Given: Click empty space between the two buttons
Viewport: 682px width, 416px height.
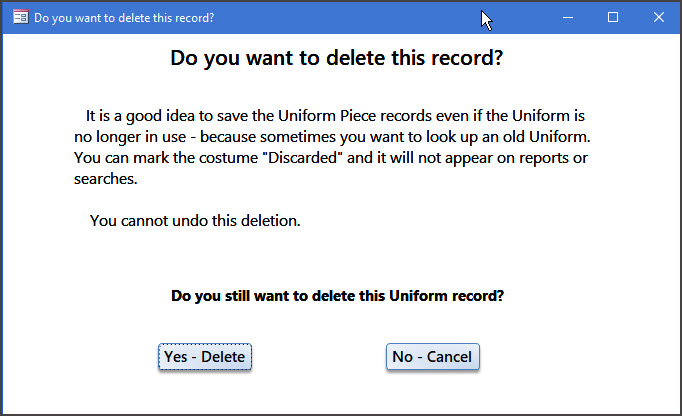Looking at the screenshot, I should pos(318,357).
